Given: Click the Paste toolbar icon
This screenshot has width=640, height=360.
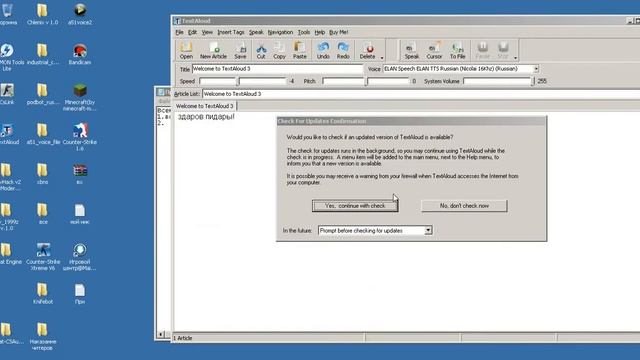Looking at the screenshot, I should [300, 51].
